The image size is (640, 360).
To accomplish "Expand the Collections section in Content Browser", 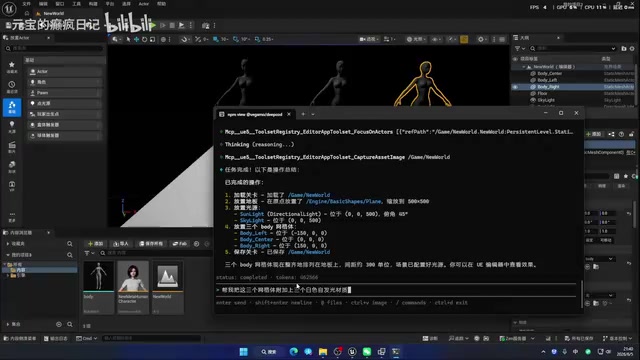I will [8, 324].
